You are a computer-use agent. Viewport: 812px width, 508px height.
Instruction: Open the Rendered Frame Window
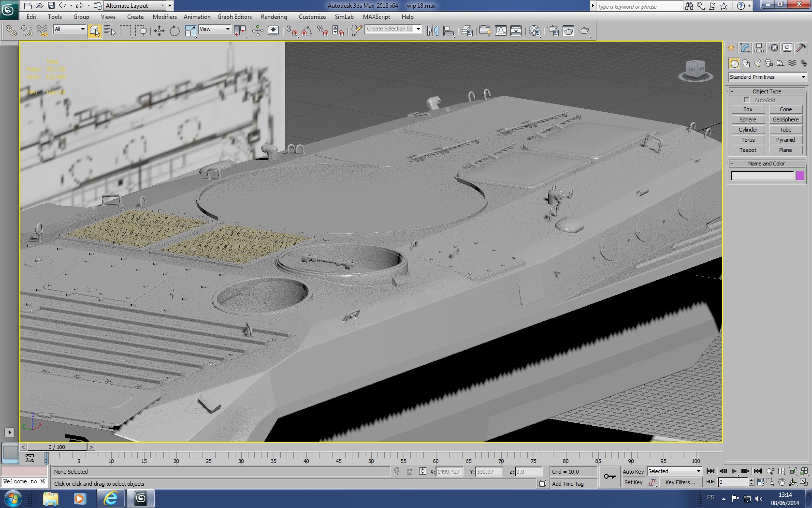click(568, 31)
